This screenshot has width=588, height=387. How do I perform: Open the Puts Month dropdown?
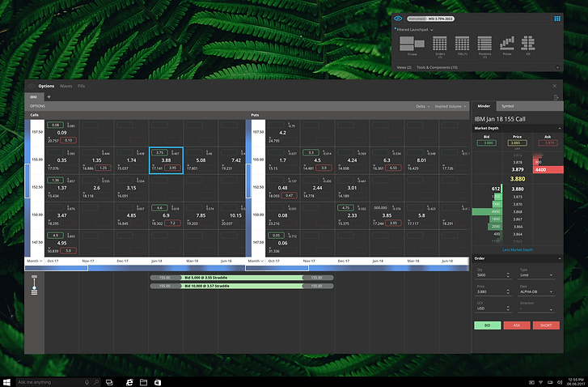pyautogui.click(x=256, y=261)
